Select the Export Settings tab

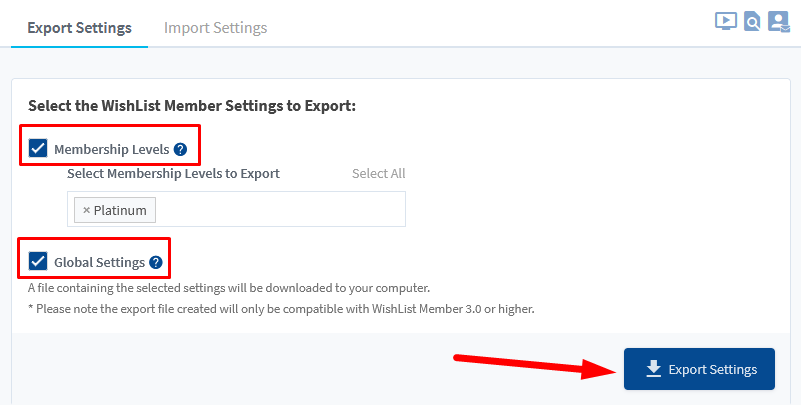coord(79,27)
